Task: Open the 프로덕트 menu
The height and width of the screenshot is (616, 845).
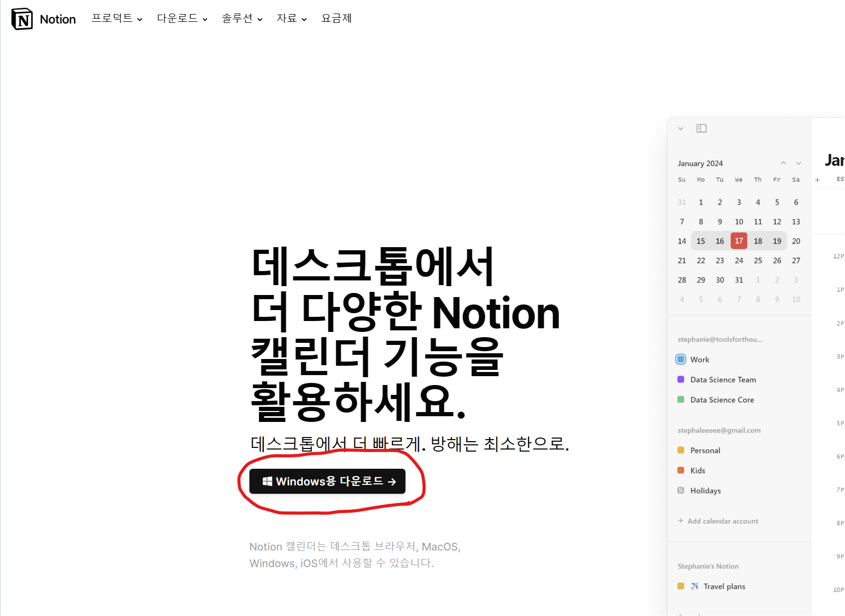Action: pos(117,19)
